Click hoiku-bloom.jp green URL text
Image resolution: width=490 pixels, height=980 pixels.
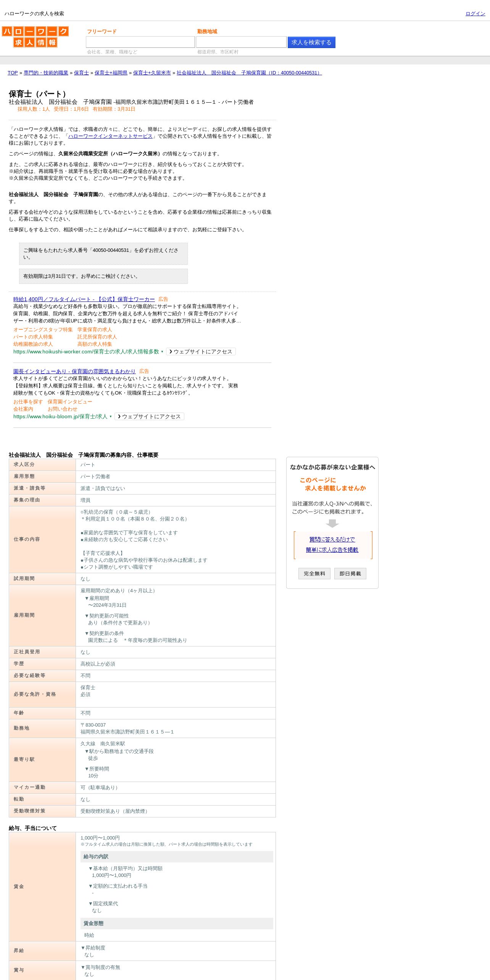pyautogui.click(x=60, y=417)
